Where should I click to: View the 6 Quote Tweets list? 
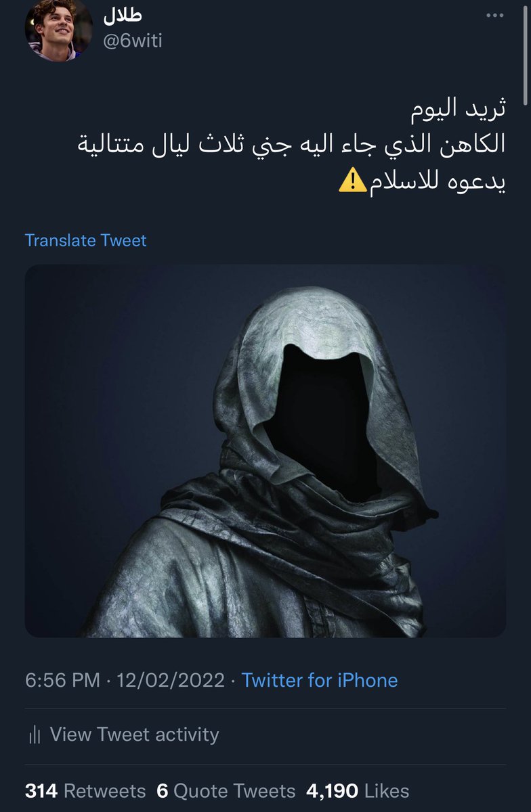point(226,791)
